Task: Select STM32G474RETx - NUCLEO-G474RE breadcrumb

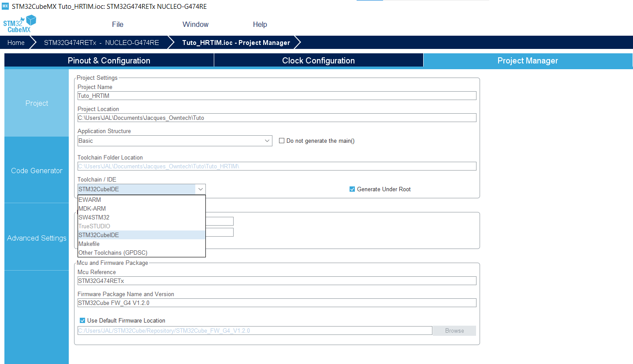Action: pos(101,43)
